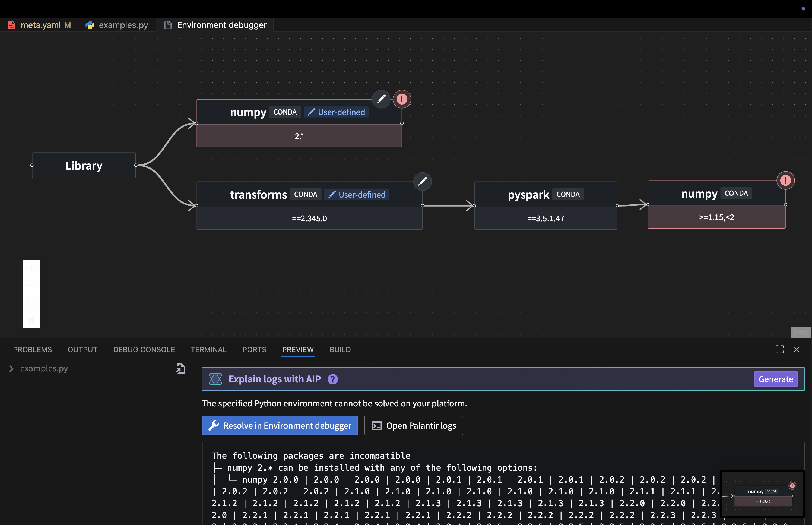The height and width of the screenshot is (525, 812).
Task: Click the 2.* version constraint
Action: coord(299,136)
